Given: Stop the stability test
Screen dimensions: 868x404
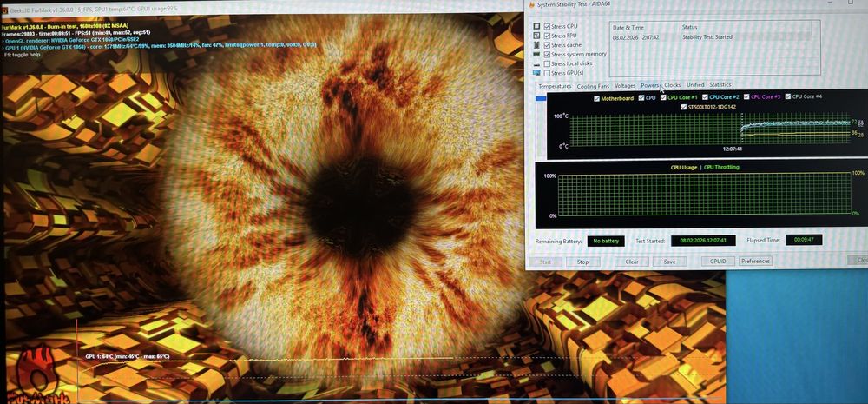Looking at the screenshot, I should 582,262.
